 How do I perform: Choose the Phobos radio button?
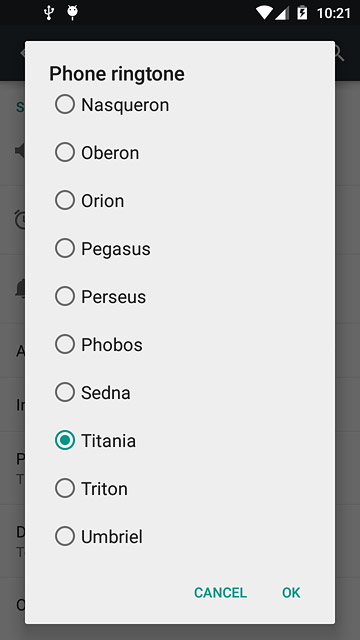click(64, 344)
